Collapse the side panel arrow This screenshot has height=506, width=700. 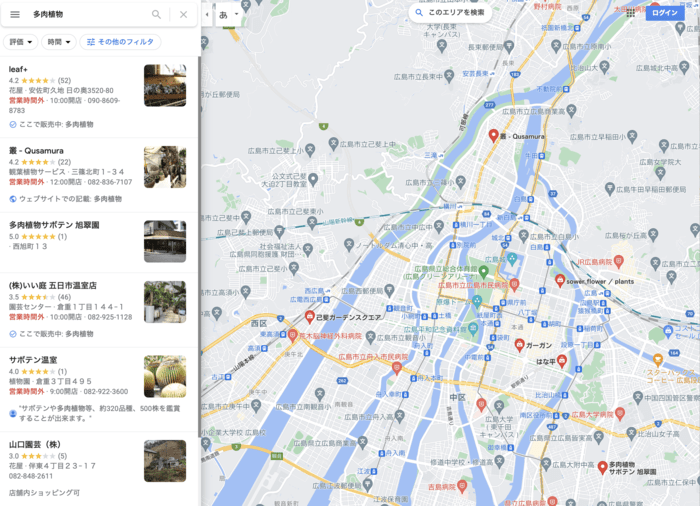pyautogui.click(x=207, y=14)
